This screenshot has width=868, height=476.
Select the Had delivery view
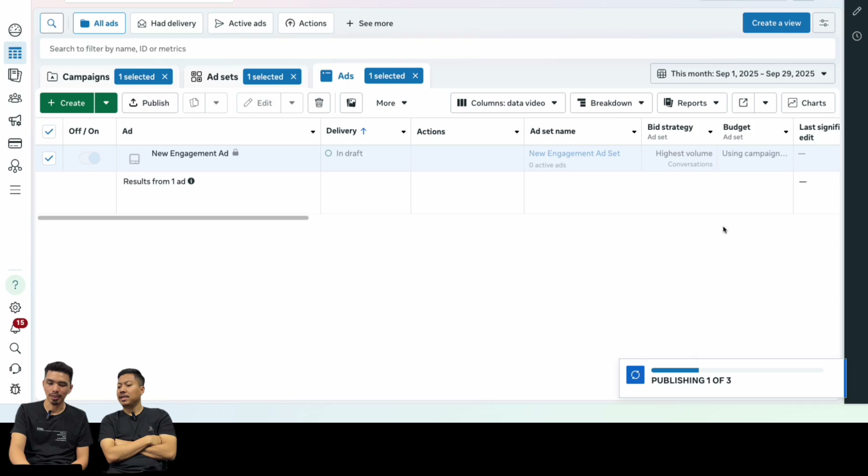[x=166, y=23]
